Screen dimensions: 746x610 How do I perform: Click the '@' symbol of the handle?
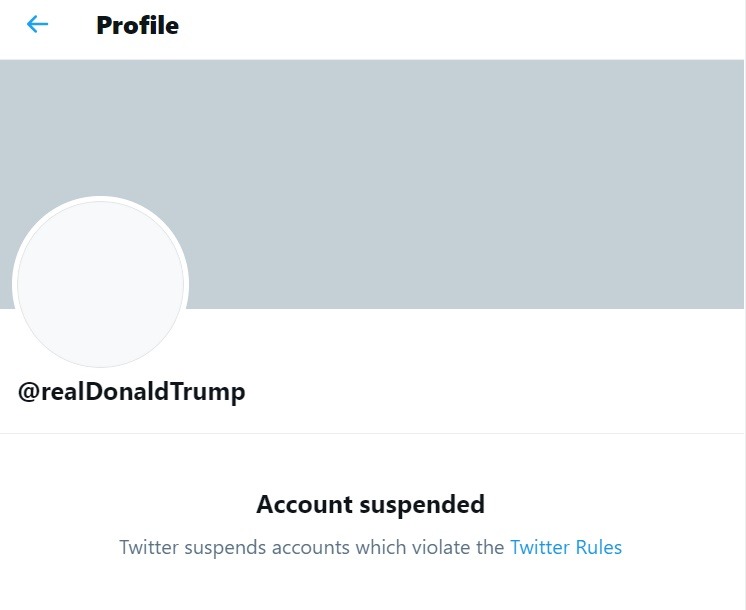click(x=28, y=391)
